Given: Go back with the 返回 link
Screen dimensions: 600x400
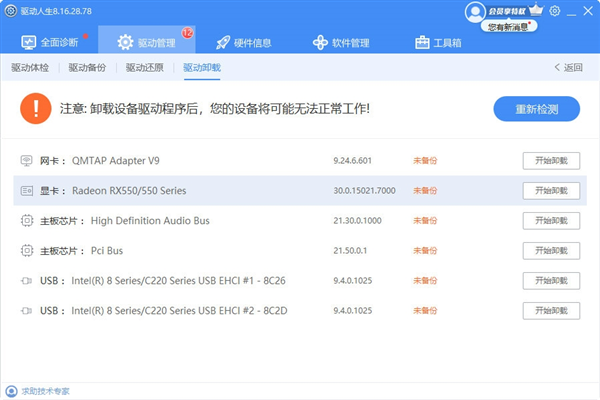Looking at the screenshot, I should point(569,68).
